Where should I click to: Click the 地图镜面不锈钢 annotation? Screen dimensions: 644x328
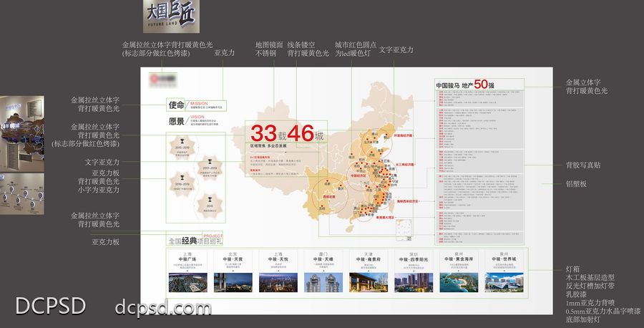point(269,49)
